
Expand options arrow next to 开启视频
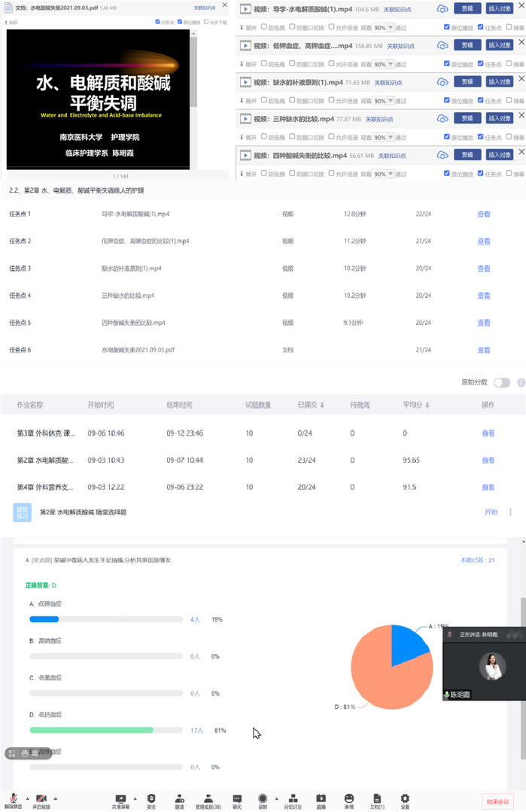click(54, 798)
